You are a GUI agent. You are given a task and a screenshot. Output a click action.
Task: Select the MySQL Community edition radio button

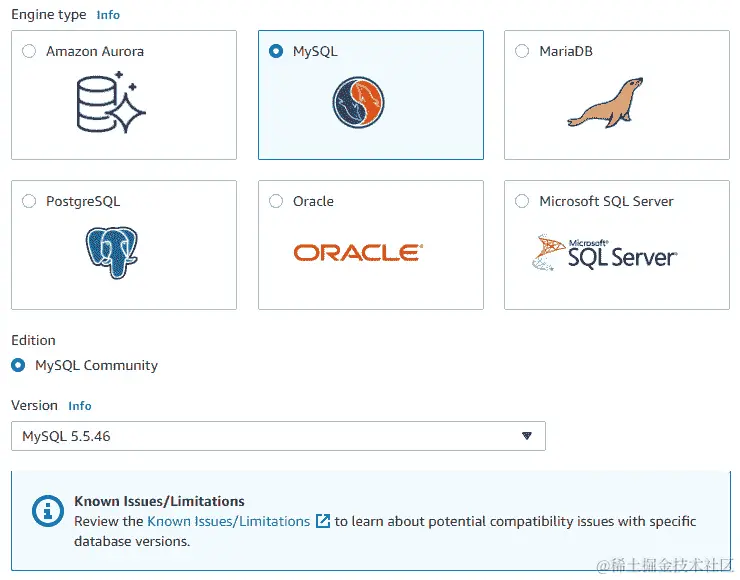18,365
